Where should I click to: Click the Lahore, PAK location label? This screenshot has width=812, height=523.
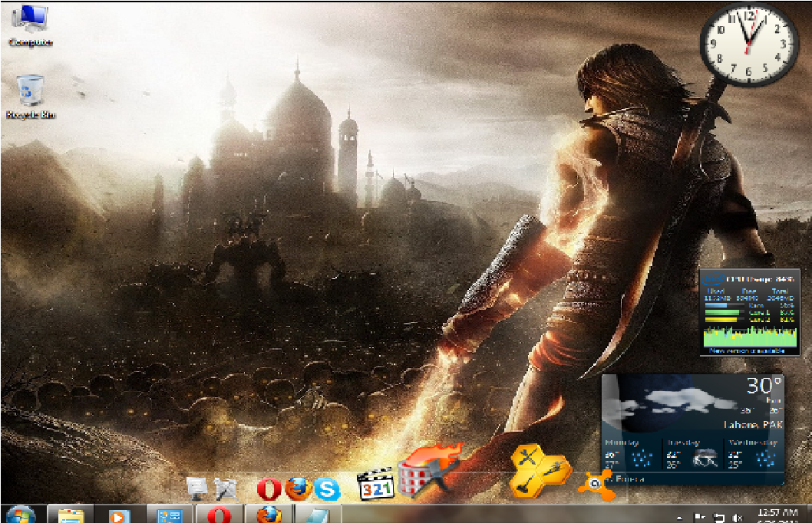[753, 424]
